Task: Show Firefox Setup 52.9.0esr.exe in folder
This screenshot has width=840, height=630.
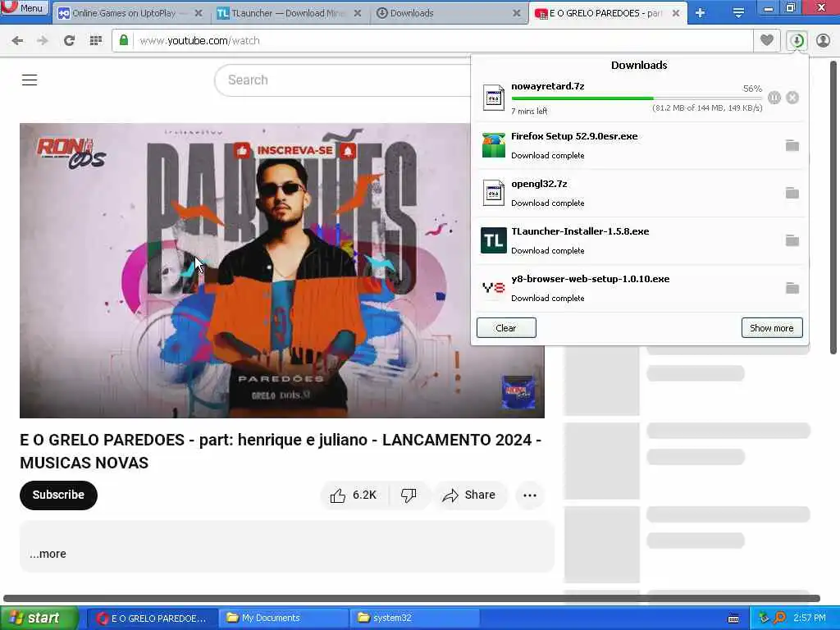Action: click(x=792, y=145)
